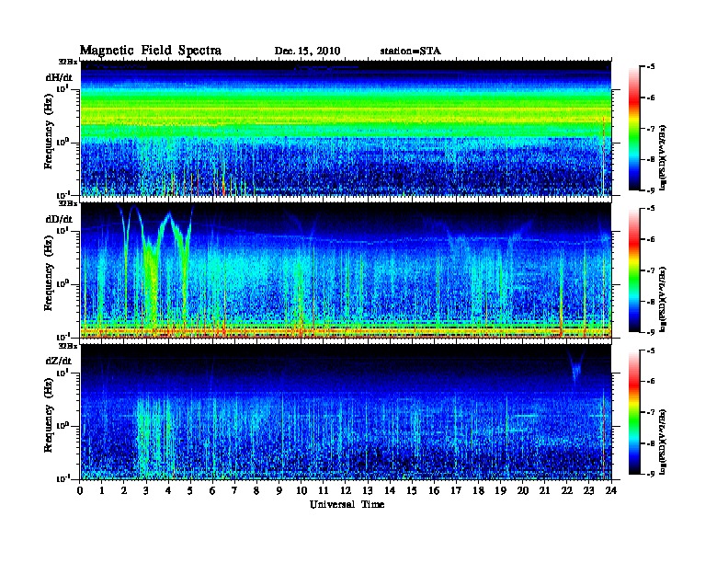Click the 10^-1 frequency tick of dZ/dt panel
This screenshot has width=728, height=563.
coord(63,478)
